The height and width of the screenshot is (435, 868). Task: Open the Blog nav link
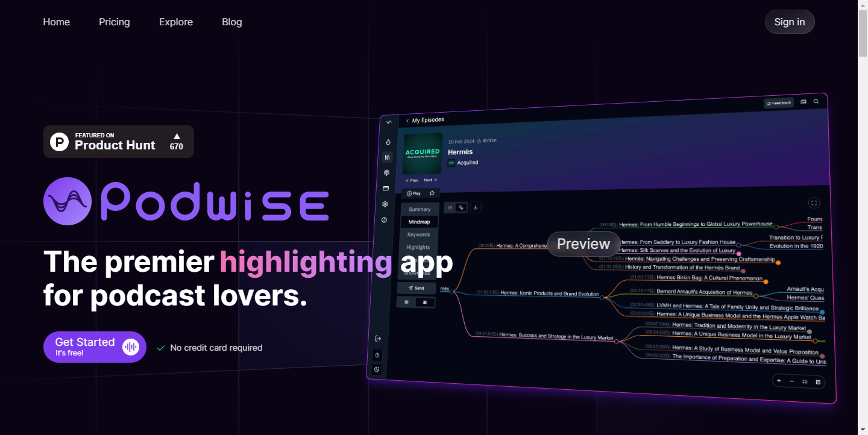point(232,22)
